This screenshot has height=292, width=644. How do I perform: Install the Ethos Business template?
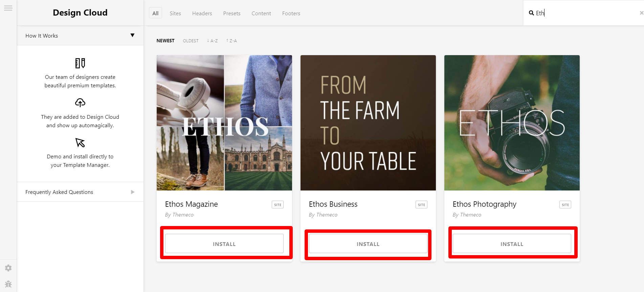(x=368, y=244)
